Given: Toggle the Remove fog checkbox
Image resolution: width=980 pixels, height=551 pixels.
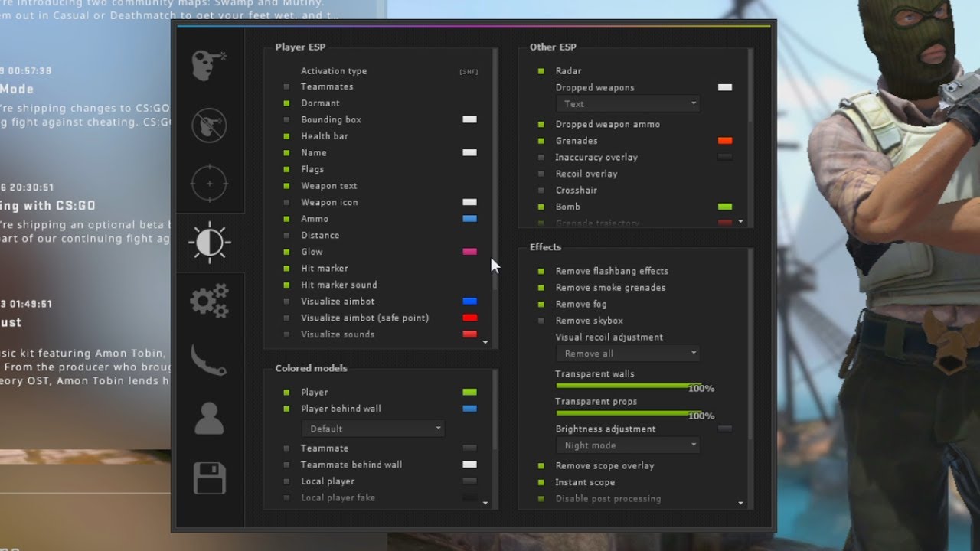Looking at the screenshot, I should (541, 305).
